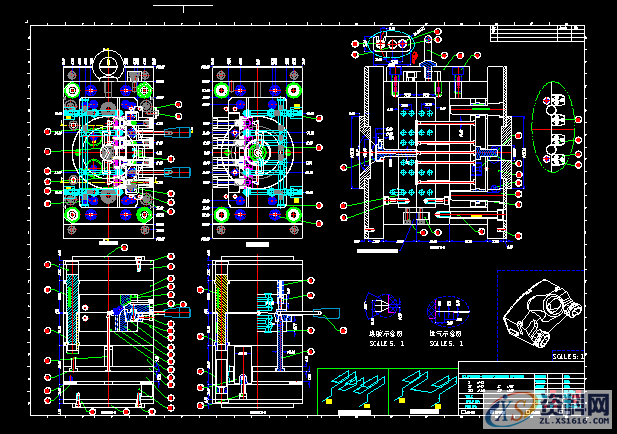Click the yellow lifting ring atop first plan view
617x434 pixels.
108,66
